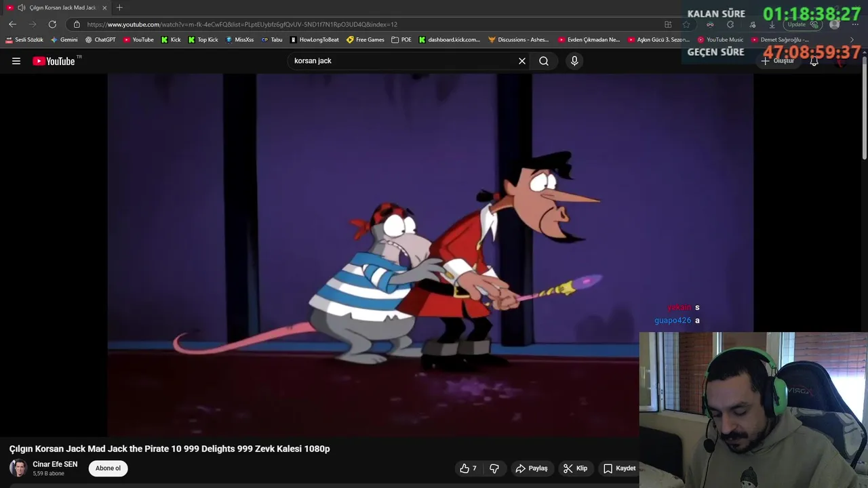Image resolution: width=868 pixels, height=488 pixels.
Task: Go back with the browser back arrow
Action: tap(12, 24)
